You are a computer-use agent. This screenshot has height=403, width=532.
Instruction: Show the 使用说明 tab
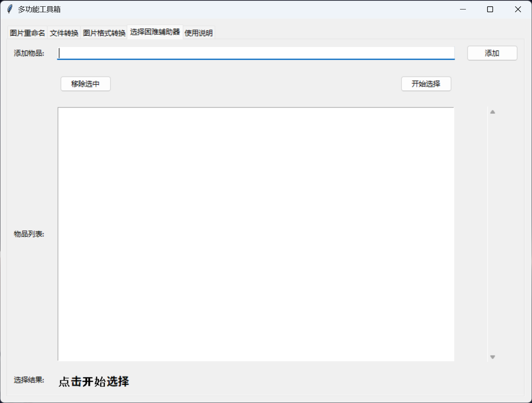[198, 33]
